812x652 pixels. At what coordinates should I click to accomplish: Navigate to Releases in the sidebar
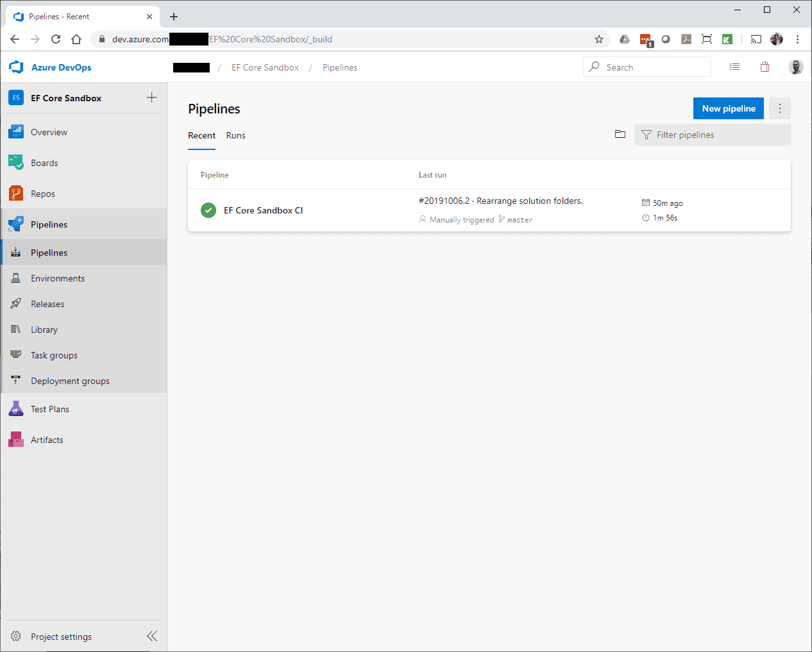click(47, 304)
